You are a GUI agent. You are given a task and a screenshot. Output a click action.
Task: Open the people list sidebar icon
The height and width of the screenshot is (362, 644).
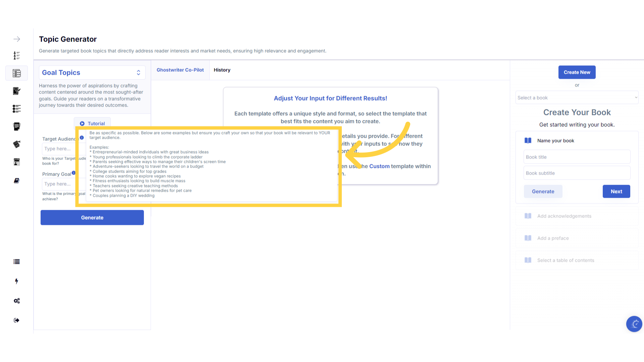17,55
